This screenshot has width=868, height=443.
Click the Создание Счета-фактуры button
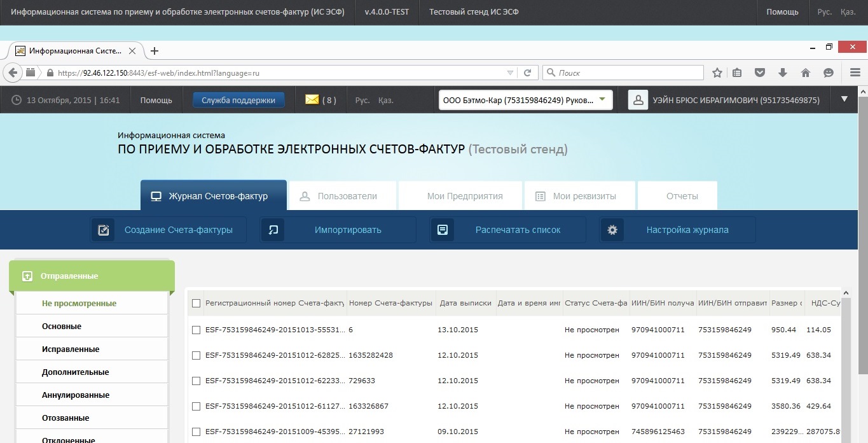[169, 230]
